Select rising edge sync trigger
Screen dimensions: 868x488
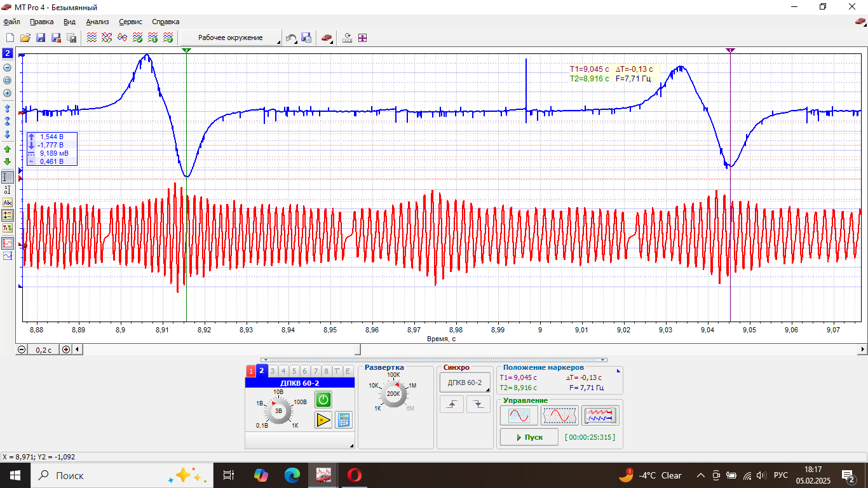452,404
